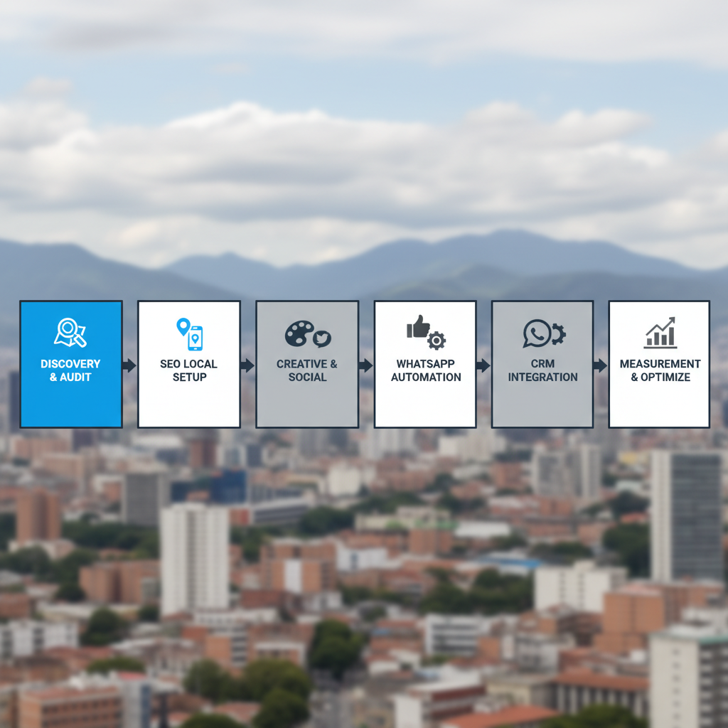Go to Measurement & Optimize label text
The image size is (728, 728).
pyautogui.click(x=660, y=370)
